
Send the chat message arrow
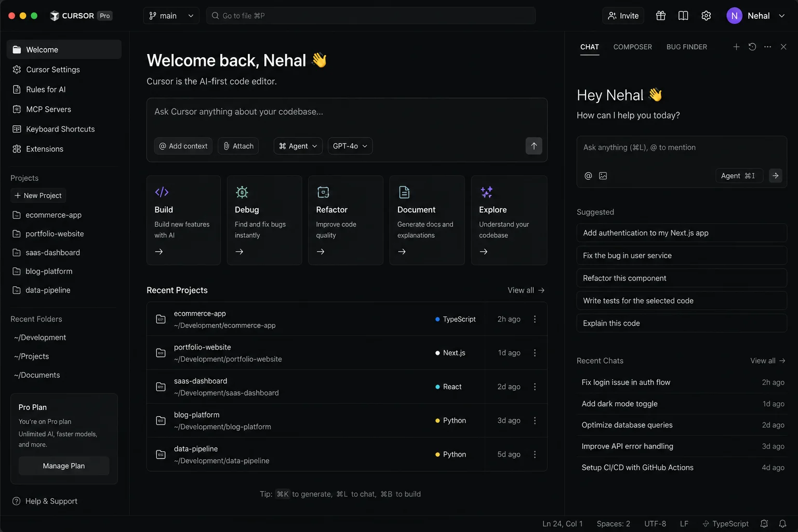775,176
